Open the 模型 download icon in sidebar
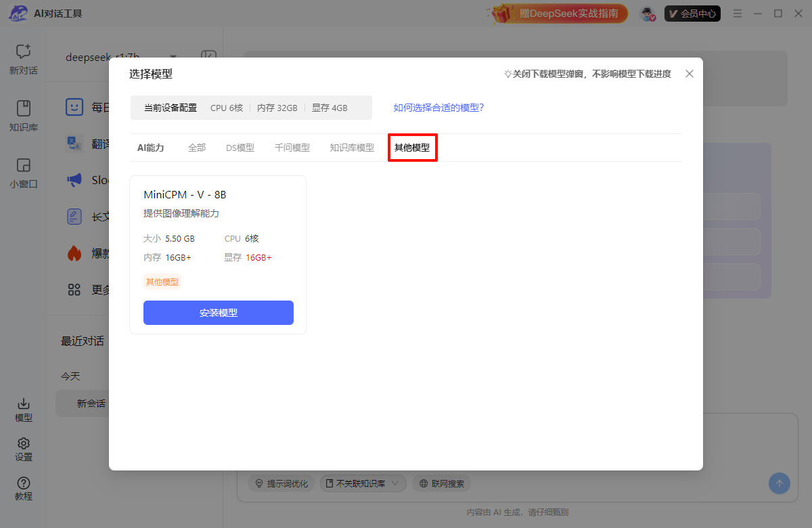The height and width of the screenshot is (528, 812). click(x=24, y=403)
